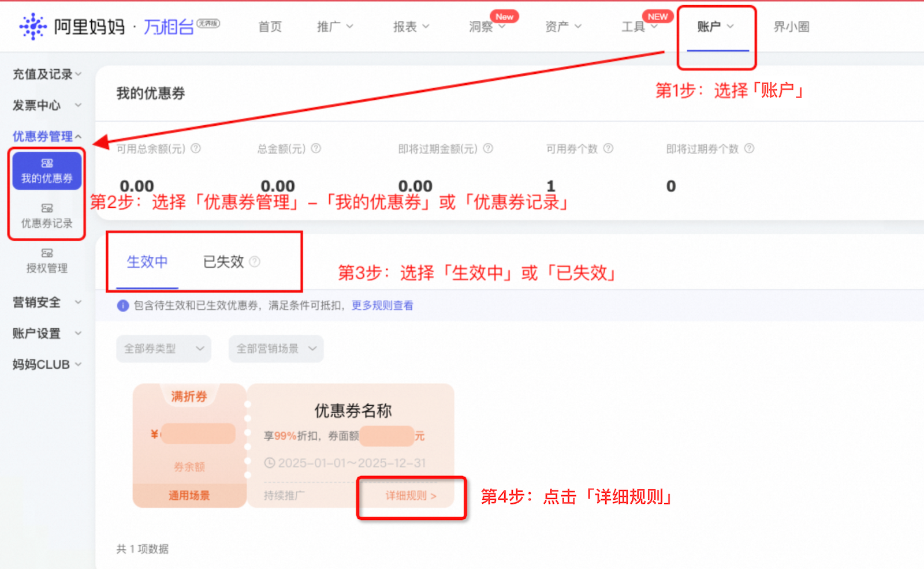Expand 营销安全 sidebar section
The height and width of the screenshot is (569, 924).
pyautogui.click(x=47, y=302)
